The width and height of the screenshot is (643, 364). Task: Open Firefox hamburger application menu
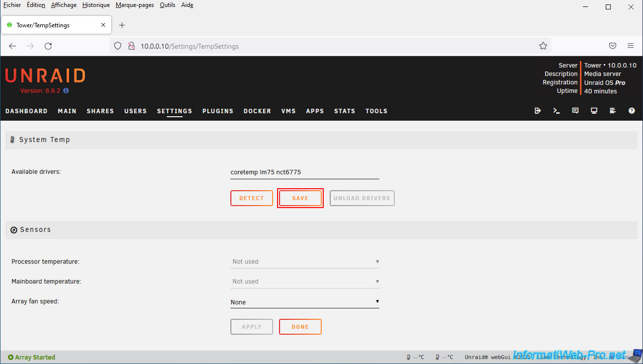630,46
